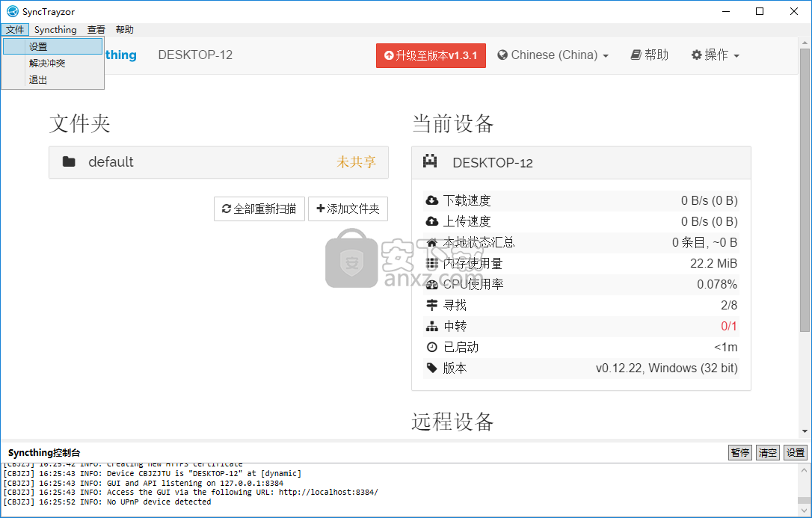Click the 寻找 signpost icon
The height and width of the screenshot is (518, 812).
[x=432, y=305]
